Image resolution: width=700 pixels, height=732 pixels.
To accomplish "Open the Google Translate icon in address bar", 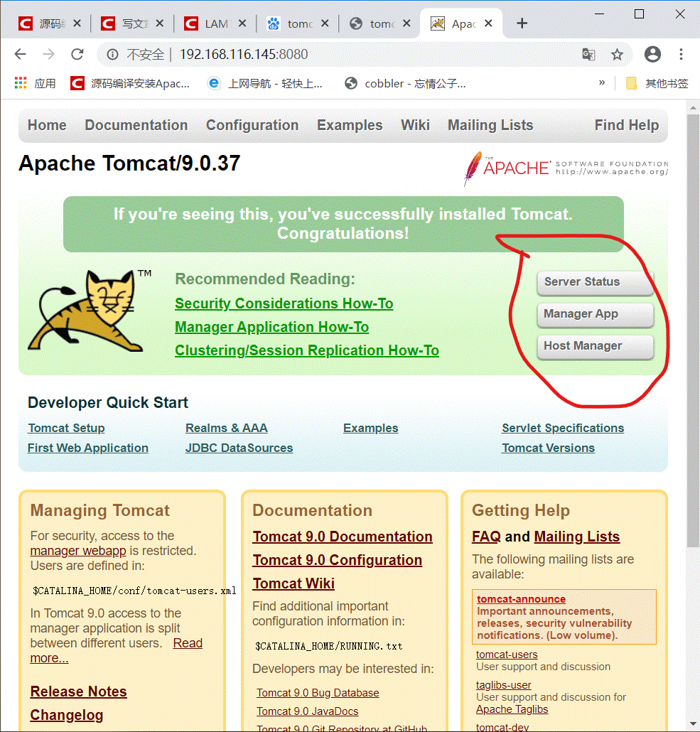I will point(588,55).
